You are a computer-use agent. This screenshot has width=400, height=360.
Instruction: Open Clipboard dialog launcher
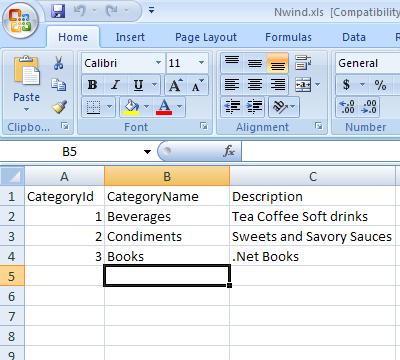pos(65,126)
